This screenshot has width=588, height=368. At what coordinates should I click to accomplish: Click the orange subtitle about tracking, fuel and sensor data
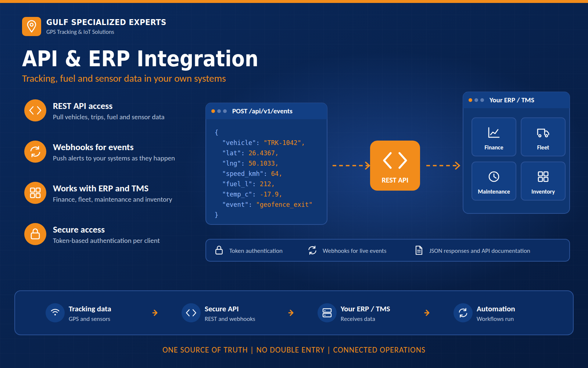coord(124,79)
